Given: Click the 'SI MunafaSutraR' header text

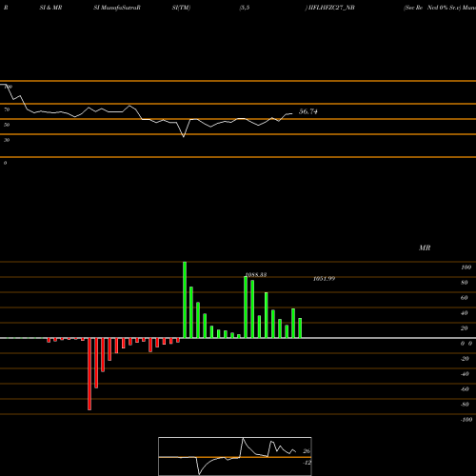Looking at the screenshot, I should point(117,8).
